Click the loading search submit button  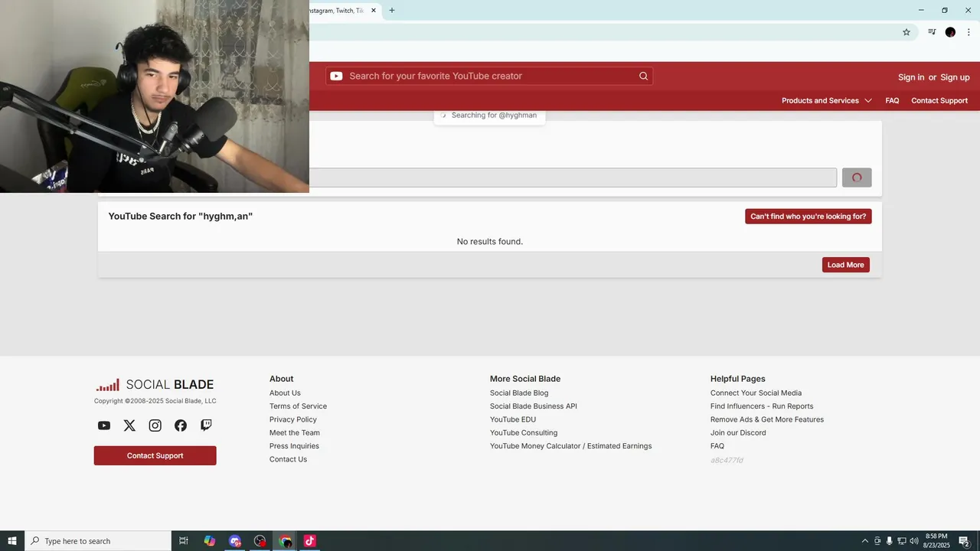coord(857,178)
